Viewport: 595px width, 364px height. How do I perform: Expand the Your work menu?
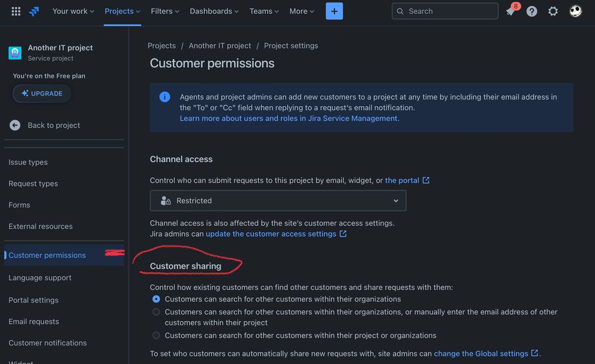[x=73, y=11]
